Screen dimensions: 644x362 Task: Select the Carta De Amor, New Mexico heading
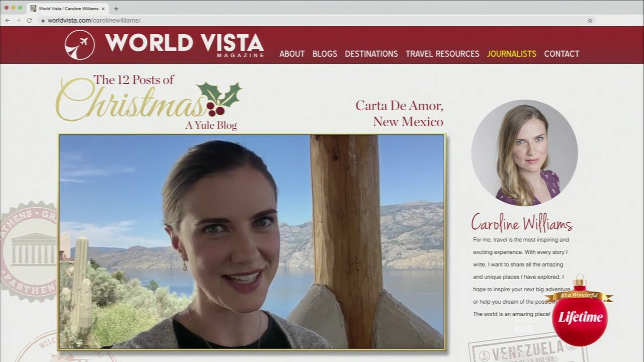coord(399,114)
